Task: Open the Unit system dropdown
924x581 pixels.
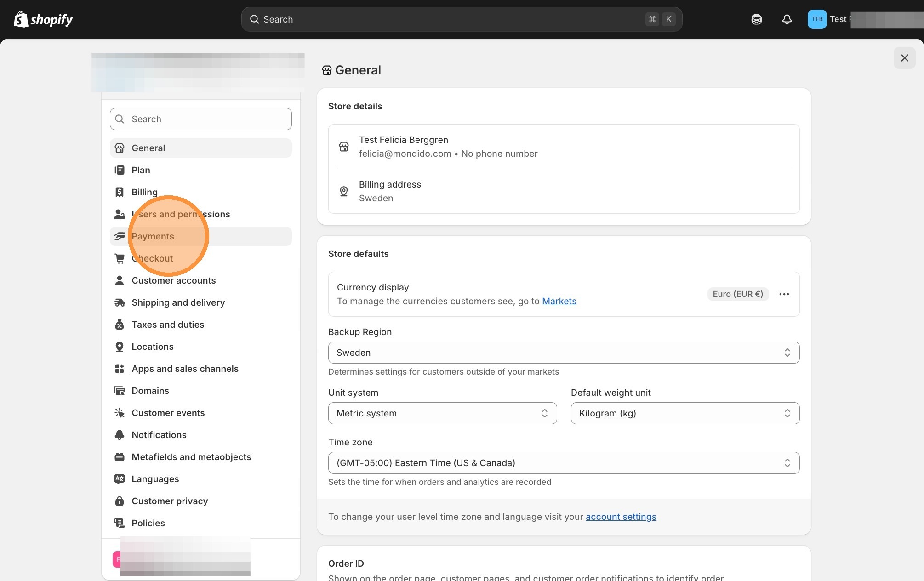Action: [x=442, y=413]
